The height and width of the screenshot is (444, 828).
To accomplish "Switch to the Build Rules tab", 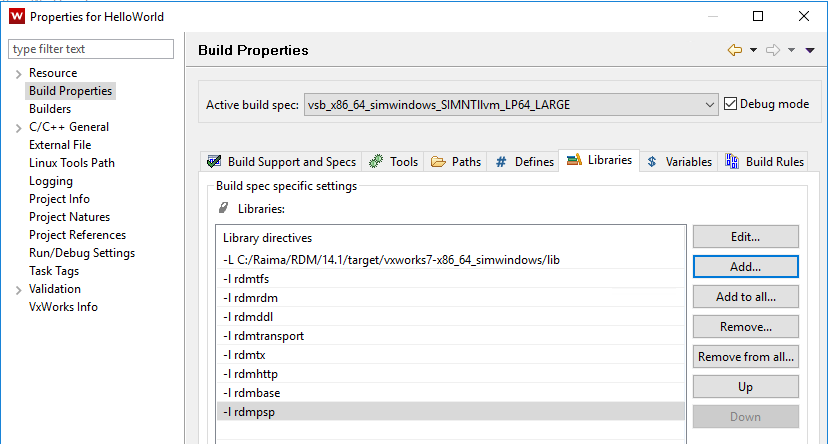I will pos(765,162).
